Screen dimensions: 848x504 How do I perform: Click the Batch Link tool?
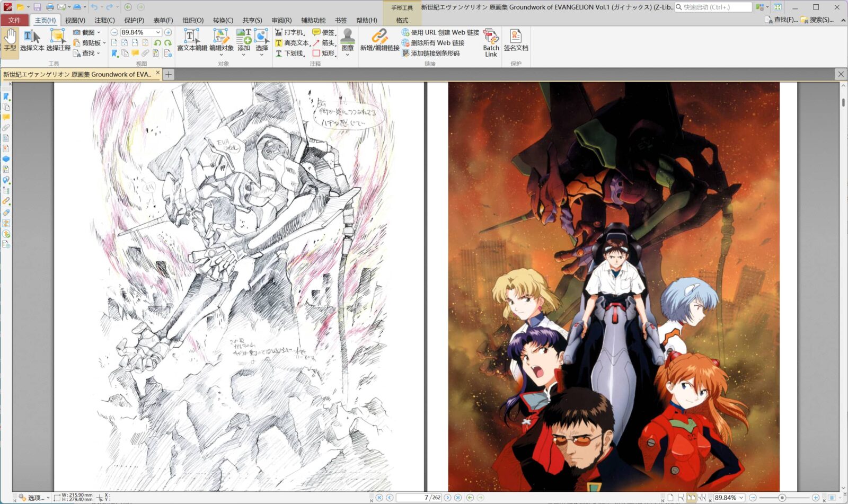click(x=491, y=43)
